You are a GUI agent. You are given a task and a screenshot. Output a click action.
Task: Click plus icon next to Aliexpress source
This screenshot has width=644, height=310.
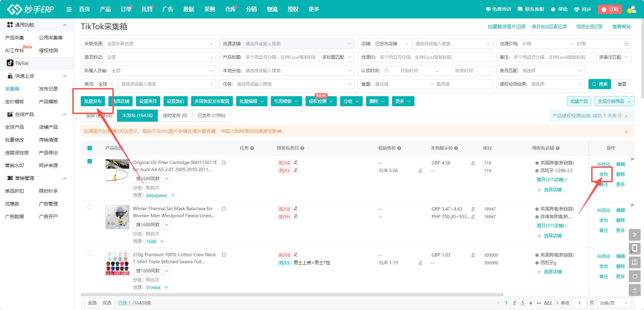tap(173, 195)
